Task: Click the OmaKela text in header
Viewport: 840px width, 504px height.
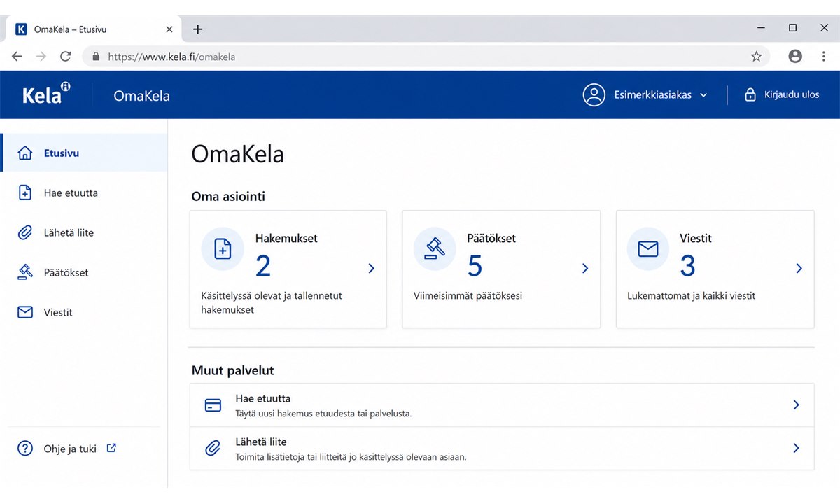Action: point(142,95)
